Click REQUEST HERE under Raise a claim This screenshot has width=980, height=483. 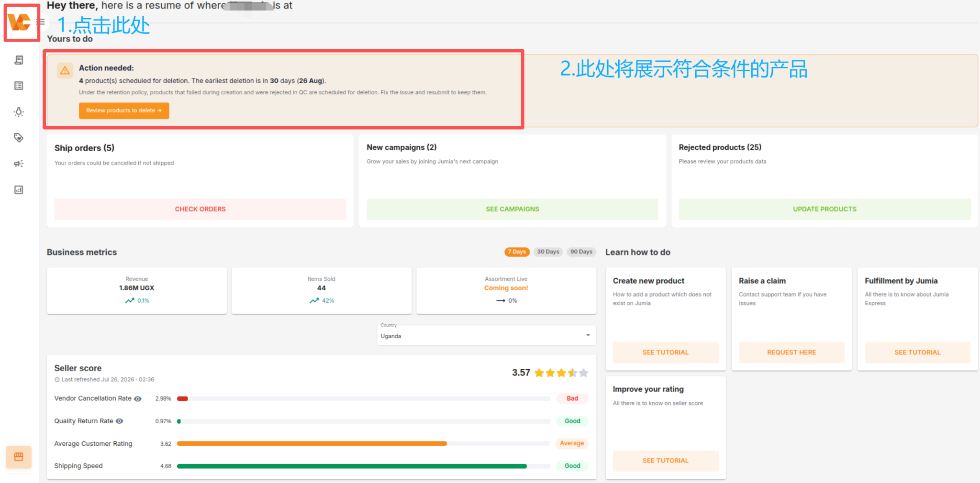791,352
